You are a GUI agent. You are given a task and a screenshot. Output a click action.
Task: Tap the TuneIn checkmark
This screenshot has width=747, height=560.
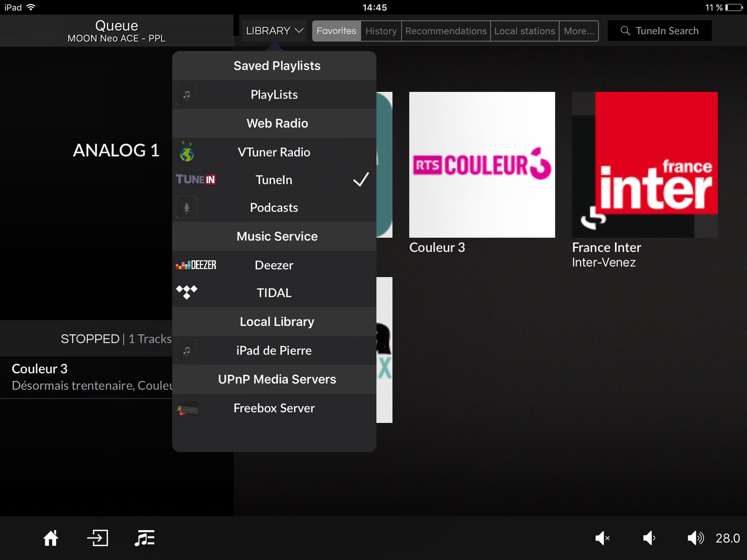(361, 179)
